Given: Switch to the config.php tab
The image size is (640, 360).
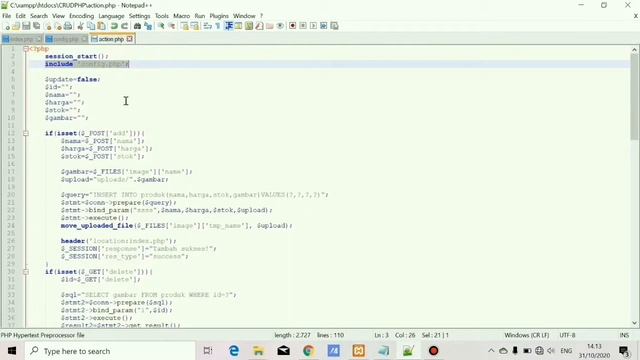Looking at the screenshot, I should (x=66, y=39).
